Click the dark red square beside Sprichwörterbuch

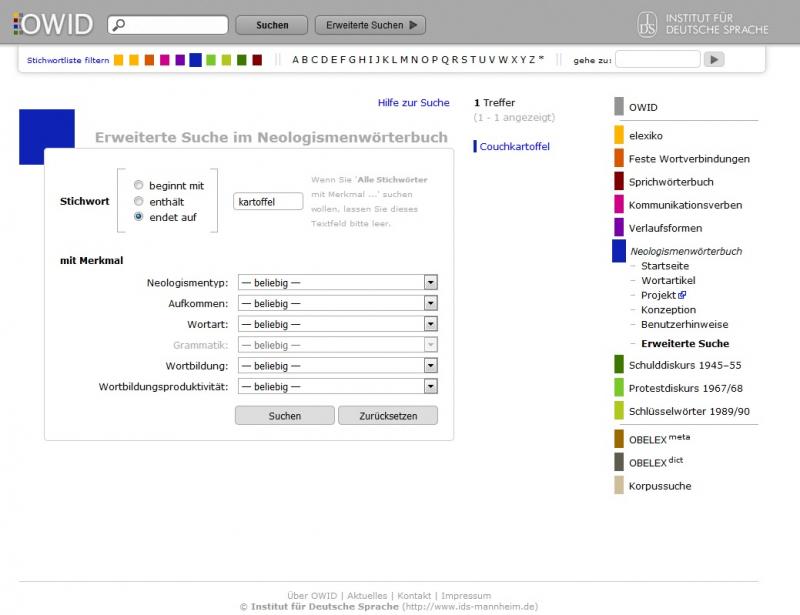click(619, 181)
